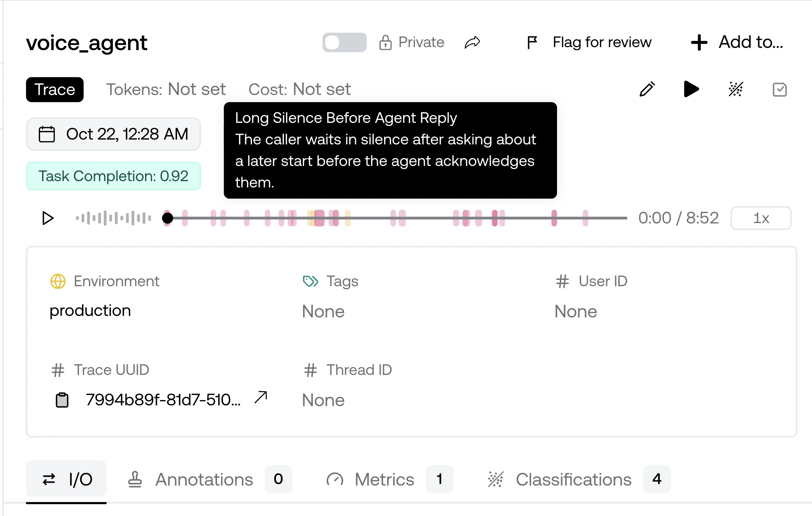812x516 pixels.
Task: Click the sparkle classification wand icon
Action: tap(736, 89)
